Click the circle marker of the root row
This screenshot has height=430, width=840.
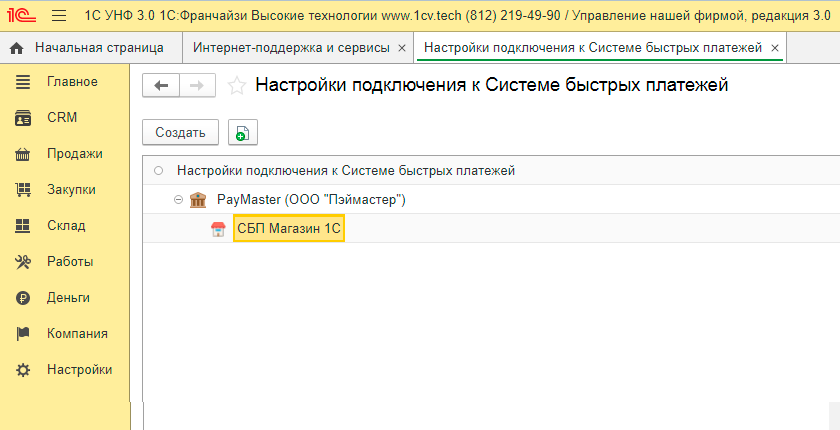coord(158,171)
